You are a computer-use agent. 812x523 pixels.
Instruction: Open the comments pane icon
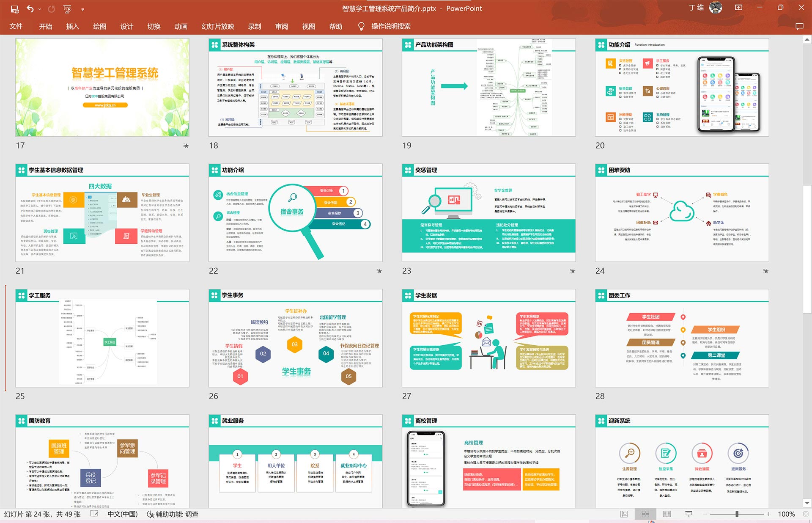(x=799, y=26)
